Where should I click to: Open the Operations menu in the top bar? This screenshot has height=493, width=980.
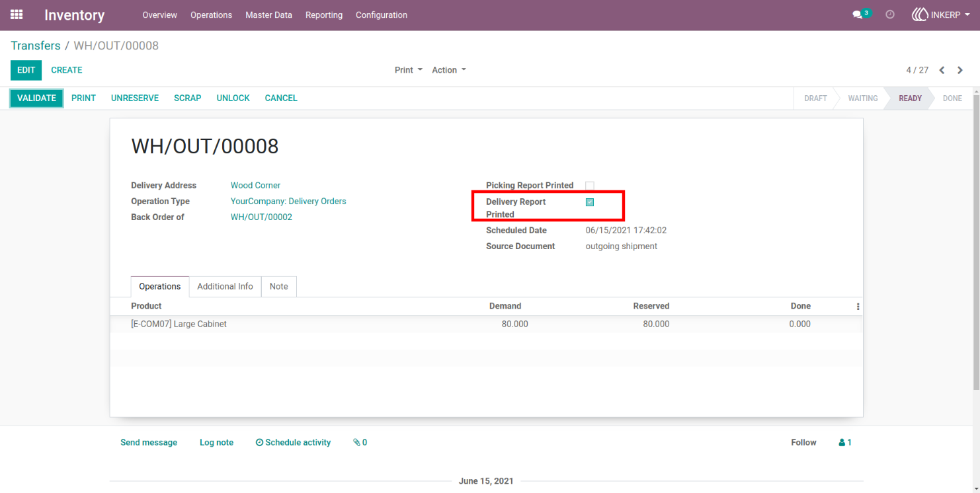click(x=212, y=15)
